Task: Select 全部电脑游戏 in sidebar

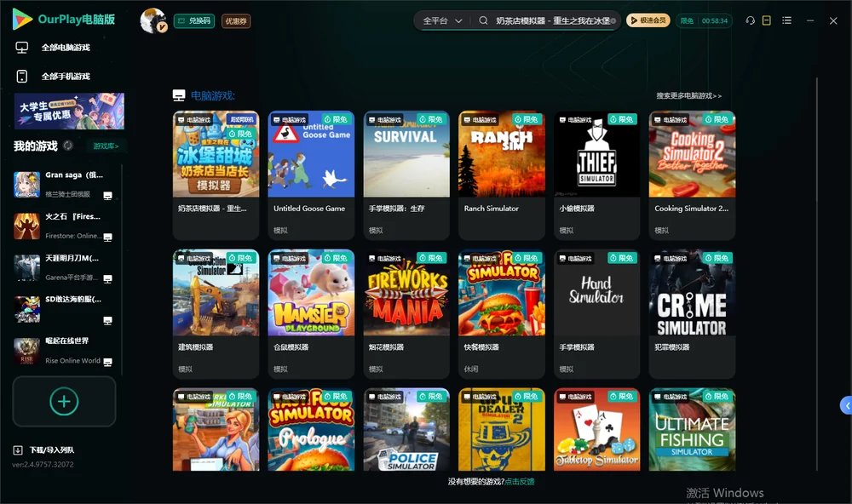Action: pos(66,48)
